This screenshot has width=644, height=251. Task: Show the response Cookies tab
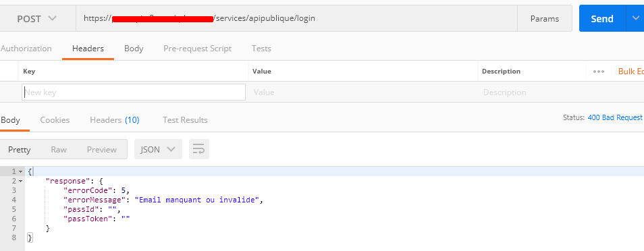tap(55, 120)
